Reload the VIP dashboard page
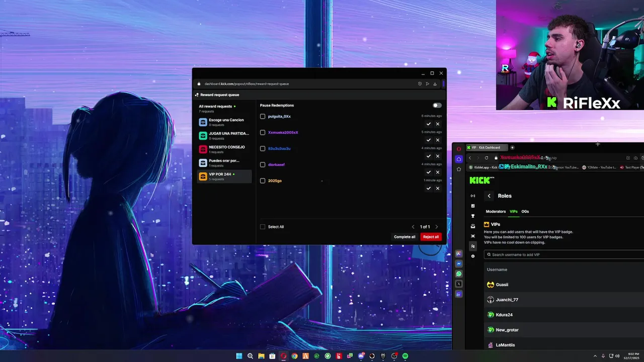Image resolution: width=644 pixels, height=362 pixels. [487, 158]
